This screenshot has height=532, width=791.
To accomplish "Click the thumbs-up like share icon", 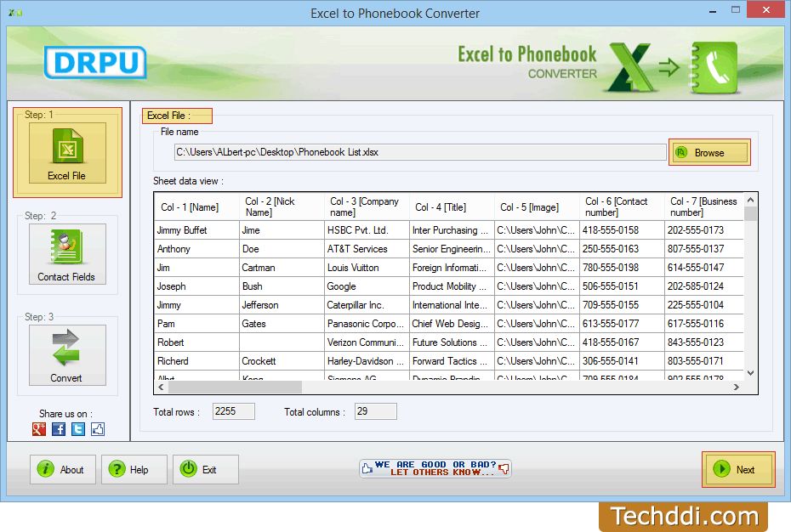I will click(98, 429).
